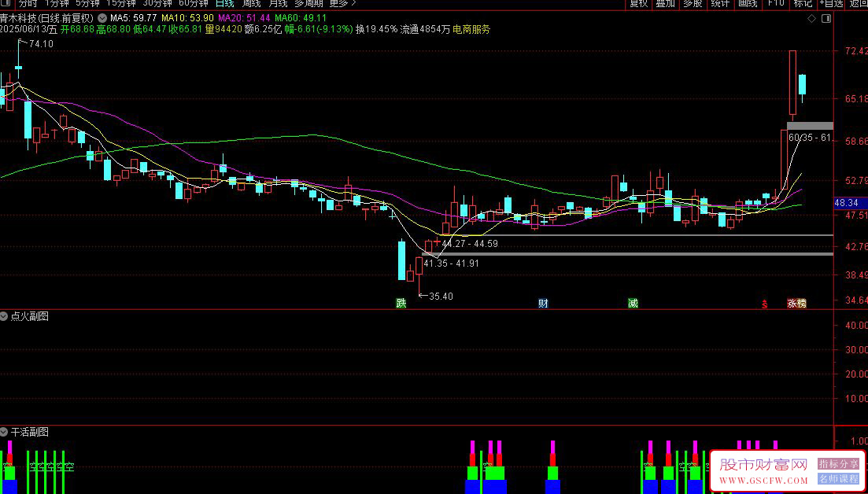This screenshot has width=868, height=494.
Task: Click the blue 财 info marker
Action: (x=543, y=303)
